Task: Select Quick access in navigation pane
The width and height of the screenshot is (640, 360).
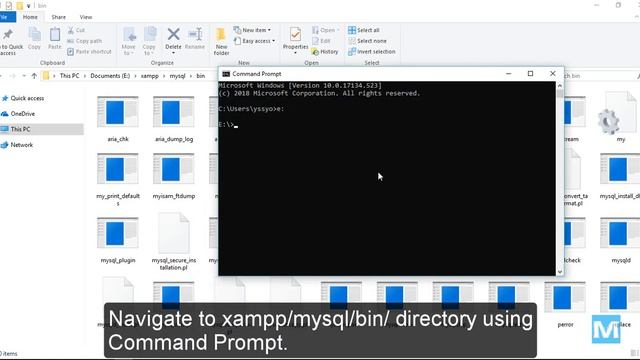Action: point(27,98)
